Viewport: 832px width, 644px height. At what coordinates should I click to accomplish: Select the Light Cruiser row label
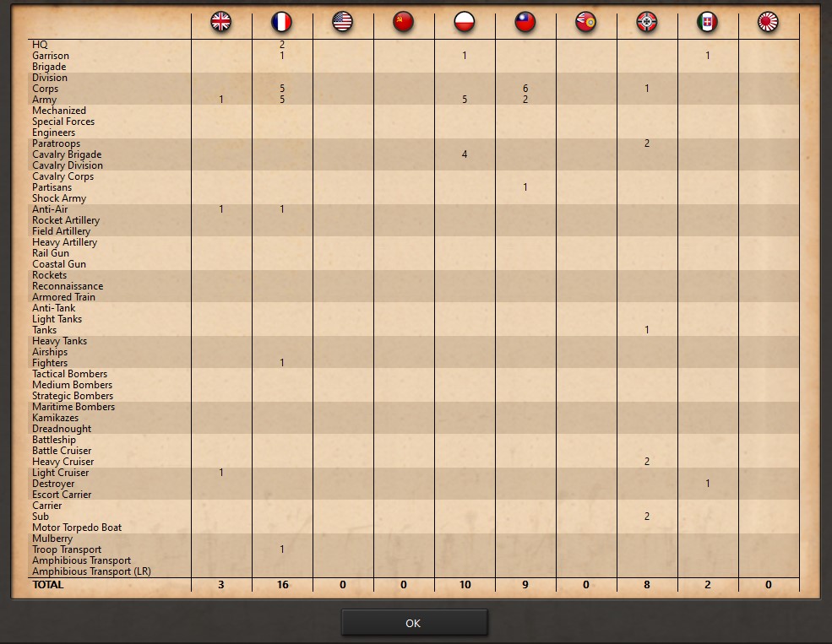coord(61,473)
